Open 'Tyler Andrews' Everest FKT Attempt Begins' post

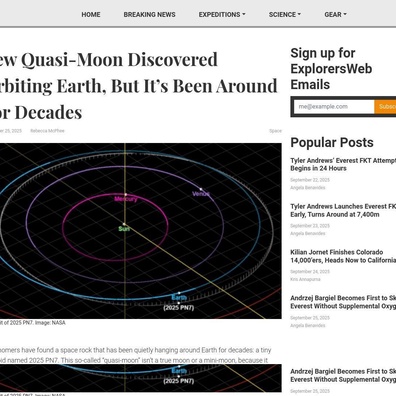click(343, 164)
